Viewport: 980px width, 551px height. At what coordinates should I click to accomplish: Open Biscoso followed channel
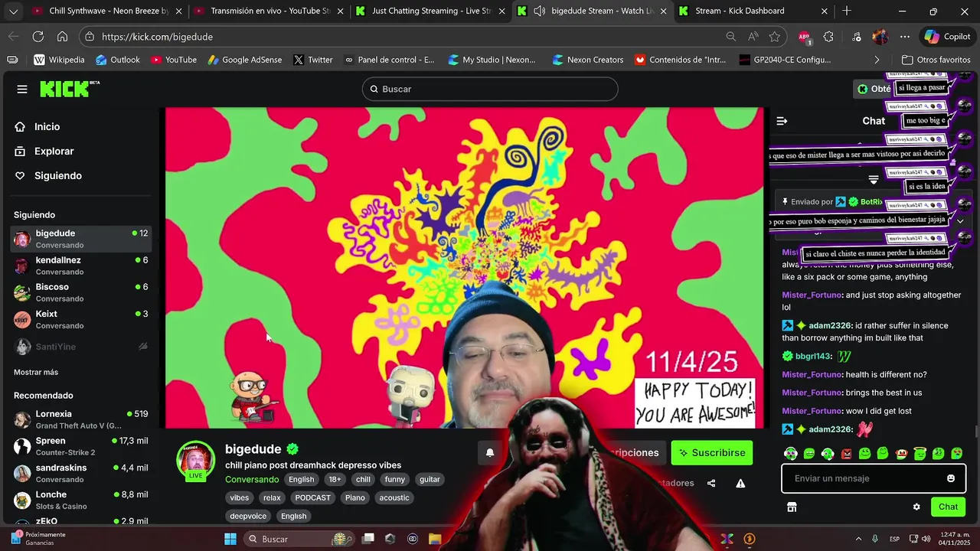point(81,292)
